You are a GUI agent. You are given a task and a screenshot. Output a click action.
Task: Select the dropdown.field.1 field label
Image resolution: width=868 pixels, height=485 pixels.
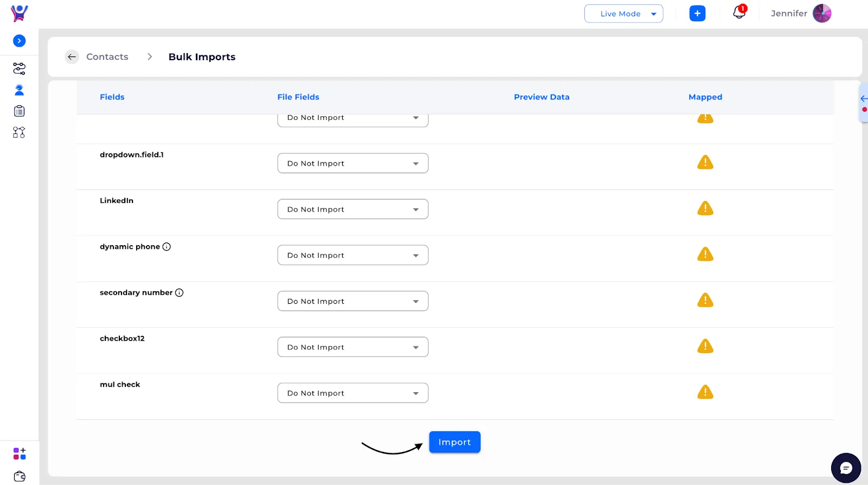132,155
